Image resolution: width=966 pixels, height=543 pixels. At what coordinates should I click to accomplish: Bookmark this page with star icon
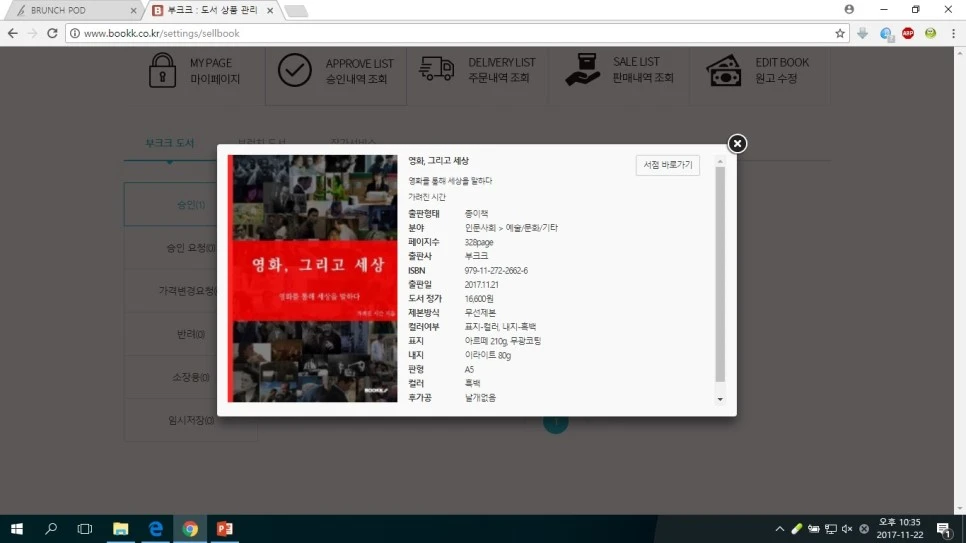pos(840,33)
